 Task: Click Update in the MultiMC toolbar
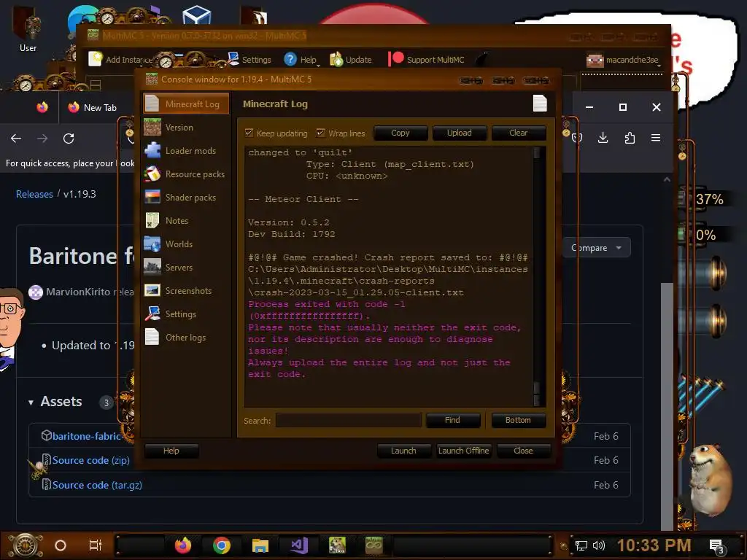tap(351, 60)
